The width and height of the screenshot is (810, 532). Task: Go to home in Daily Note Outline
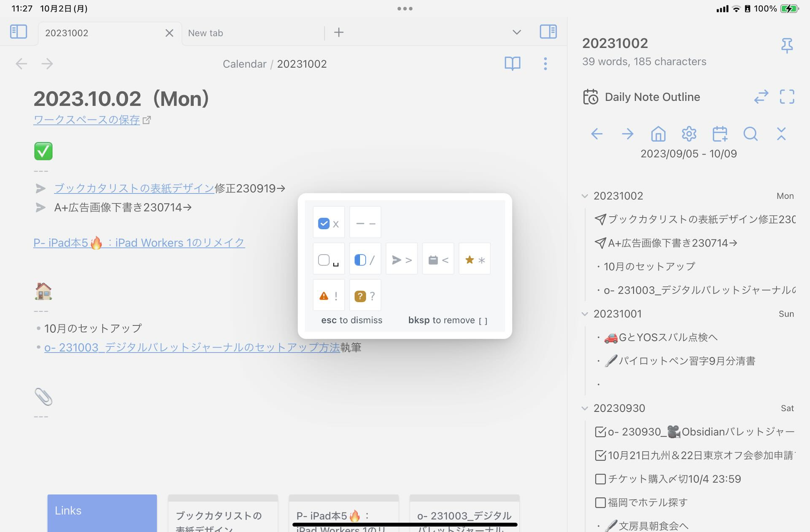[658, 134]
